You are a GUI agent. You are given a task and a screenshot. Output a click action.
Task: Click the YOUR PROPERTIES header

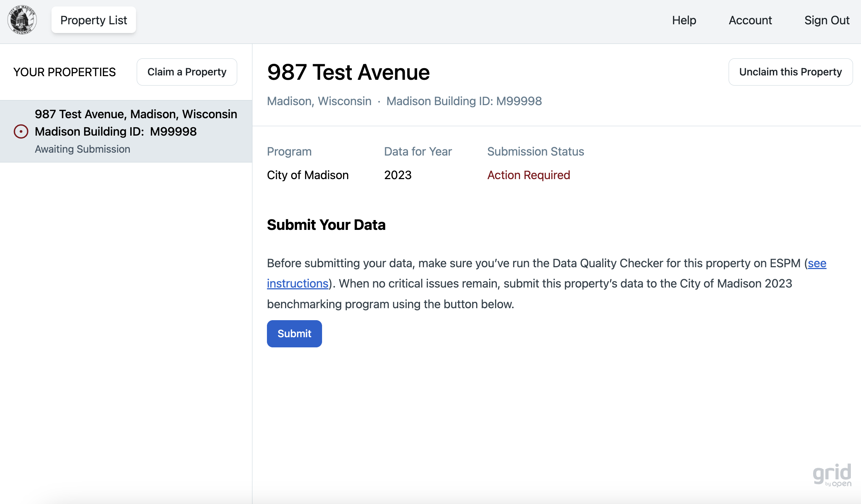tap(65, 72)
